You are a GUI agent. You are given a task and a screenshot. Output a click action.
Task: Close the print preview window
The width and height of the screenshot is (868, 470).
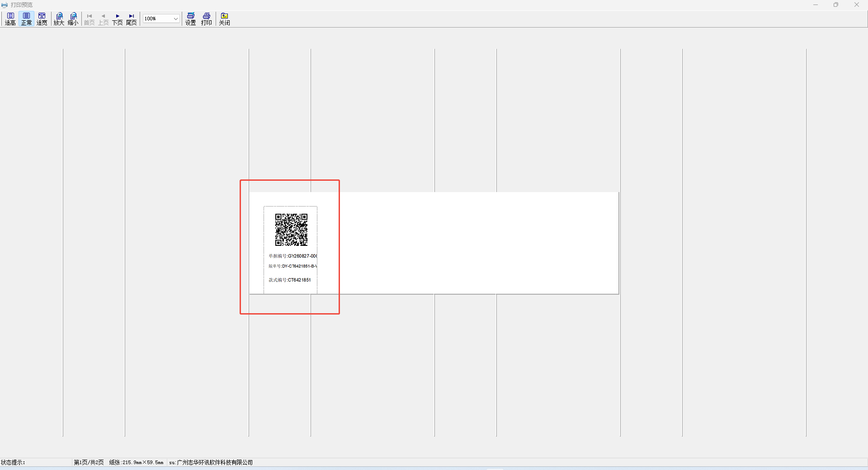[857, 5]
